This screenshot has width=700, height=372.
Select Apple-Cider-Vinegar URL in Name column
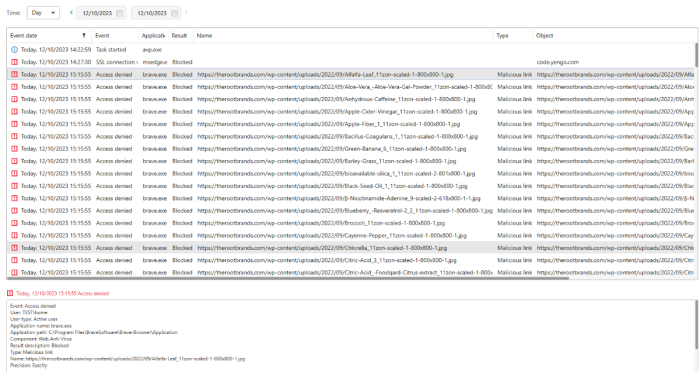[x=337, y=112]
